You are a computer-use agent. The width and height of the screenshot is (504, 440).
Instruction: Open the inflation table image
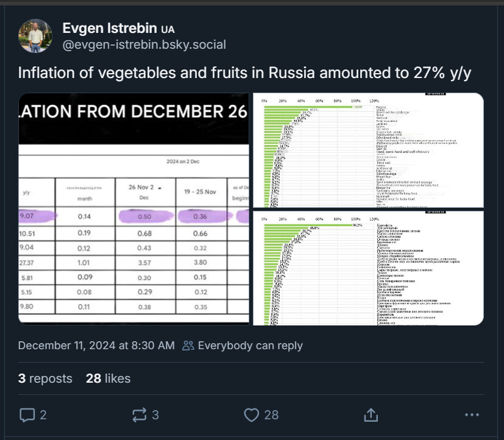tap(133, 209)
